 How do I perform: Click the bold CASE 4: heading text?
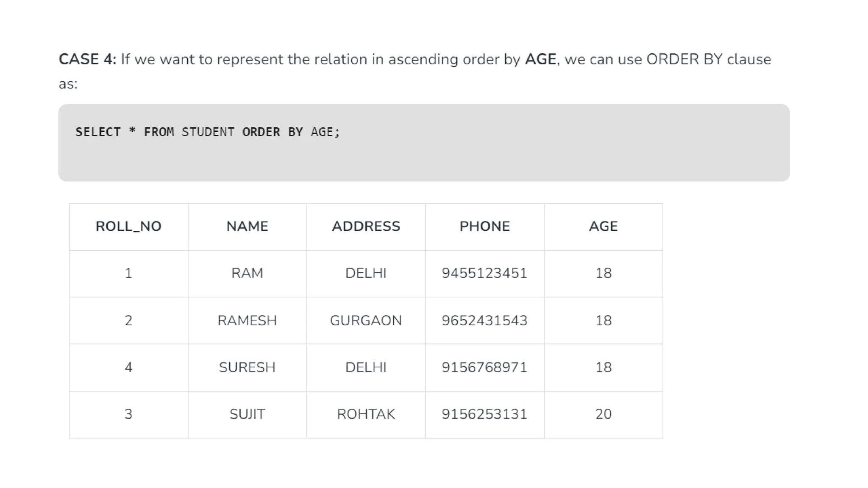87,59
